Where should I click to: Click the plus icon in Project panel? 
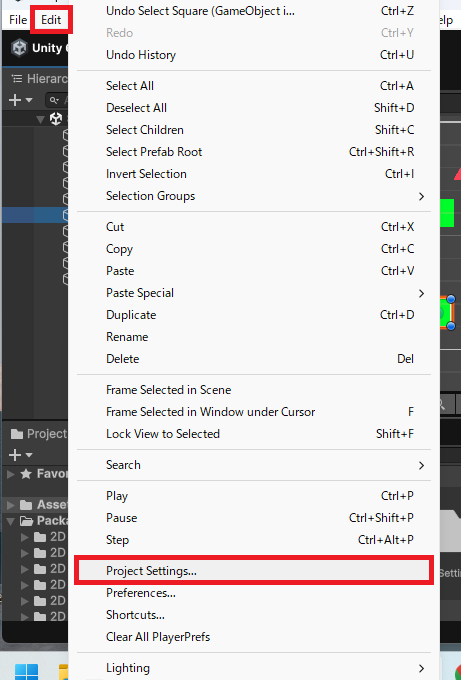point(15,455)
